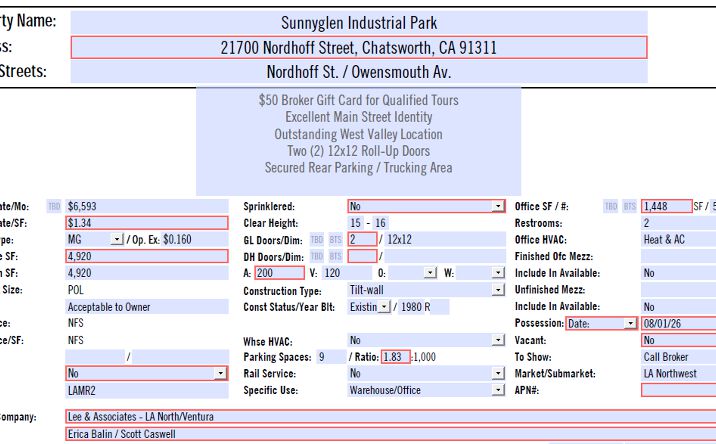This screenshot has height=444, width=716.
Task: Toggle TBD box next to Rate/Mo
Action: tap(54, 206)
